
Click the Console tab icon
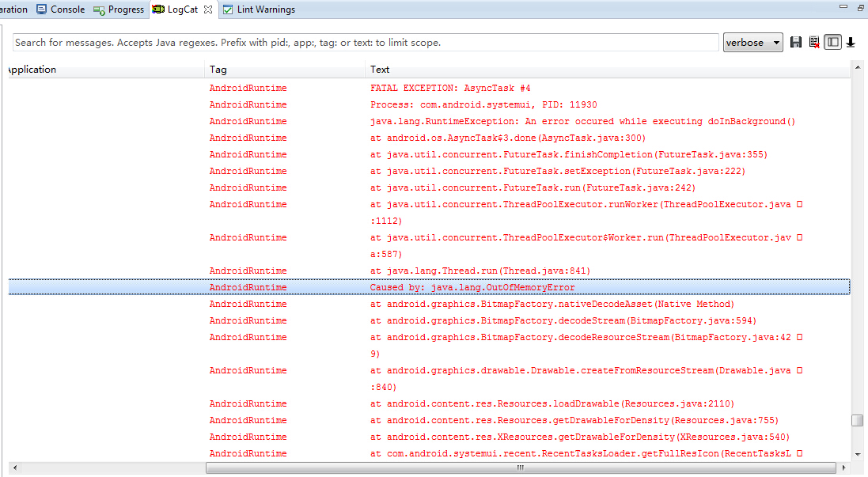pos(41,9)
